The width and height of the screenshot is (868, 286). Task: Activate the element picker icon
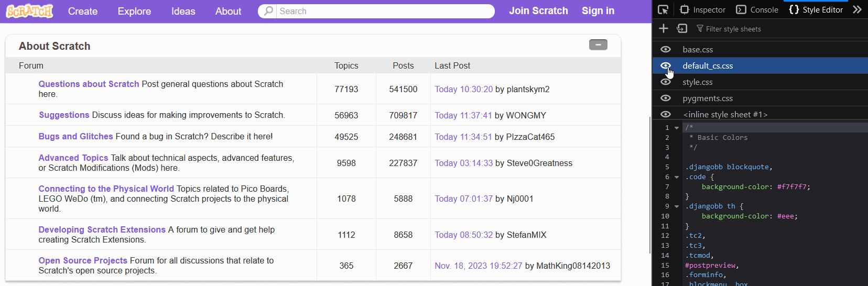[x=663, y=9]
